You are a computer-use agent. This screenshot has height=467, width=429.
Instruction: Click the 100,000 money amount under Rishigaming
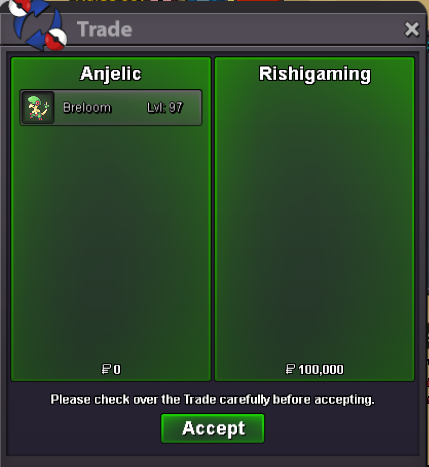pos(321,370)
